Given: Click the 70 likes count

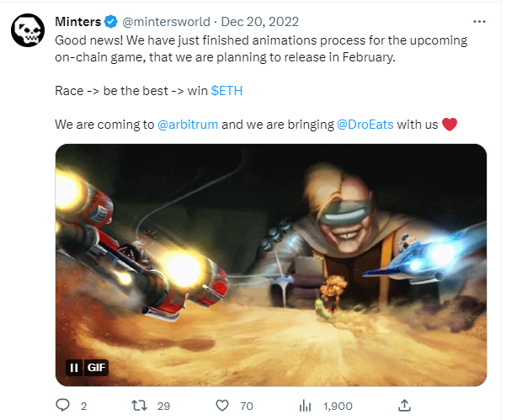Looking at the screenshot, I should [247, 406].
